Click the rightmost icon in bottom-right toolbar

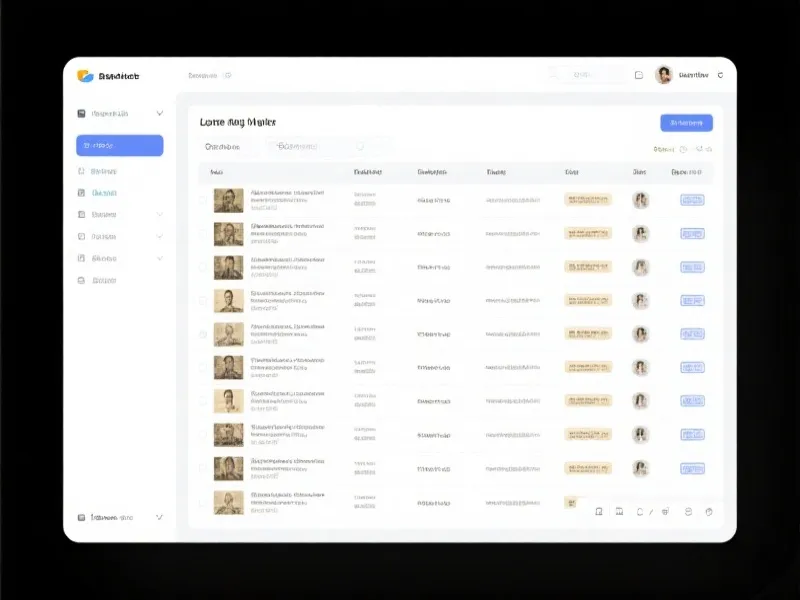709,512
